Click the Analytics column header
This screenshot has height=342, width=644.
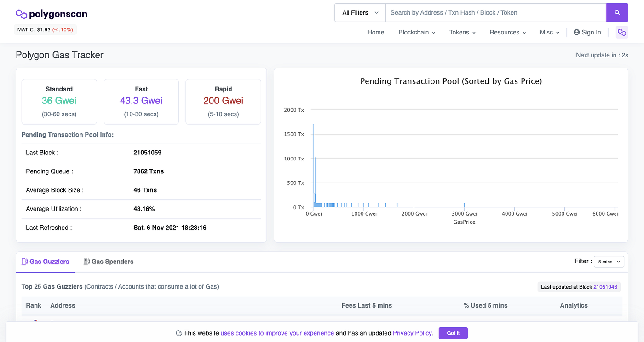coord(574,305)
